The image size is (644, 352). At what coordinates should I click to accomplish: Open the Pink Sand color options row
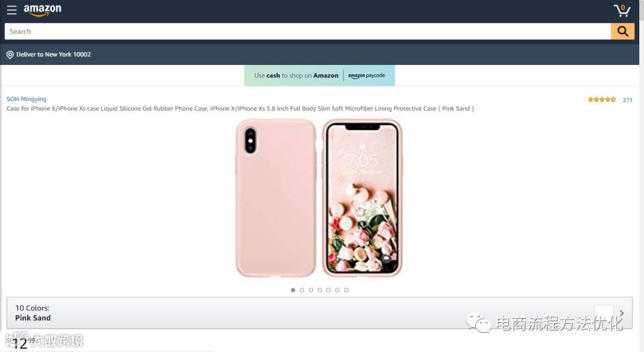coord(320,313)
